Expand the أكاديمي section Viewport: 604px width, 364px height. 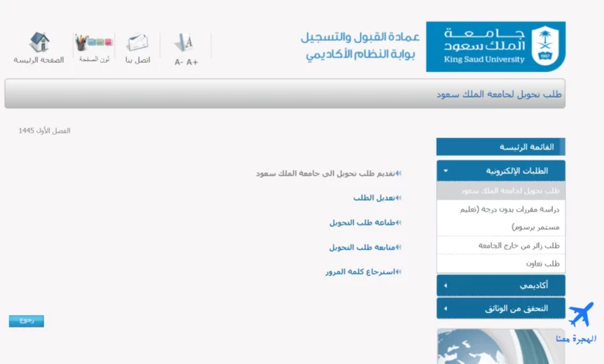pos(501,286)
